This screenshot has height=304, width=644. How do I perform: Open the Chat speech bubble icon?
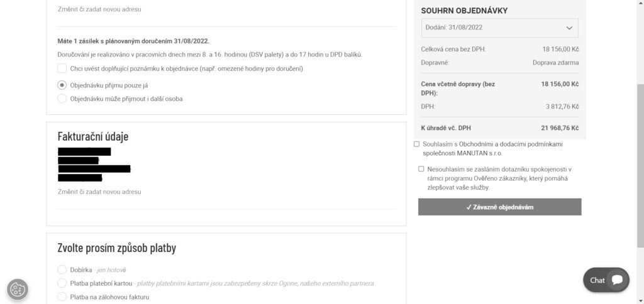[618, 280]
